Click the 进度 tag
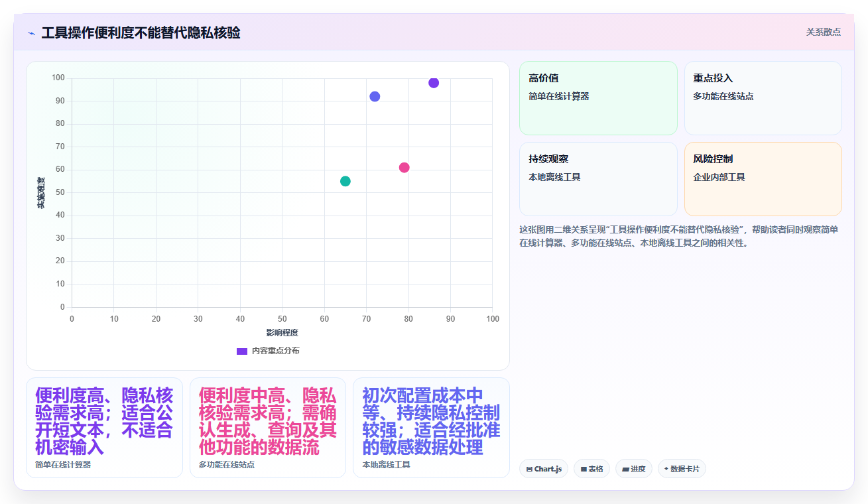868x504 pixels. 634,469
